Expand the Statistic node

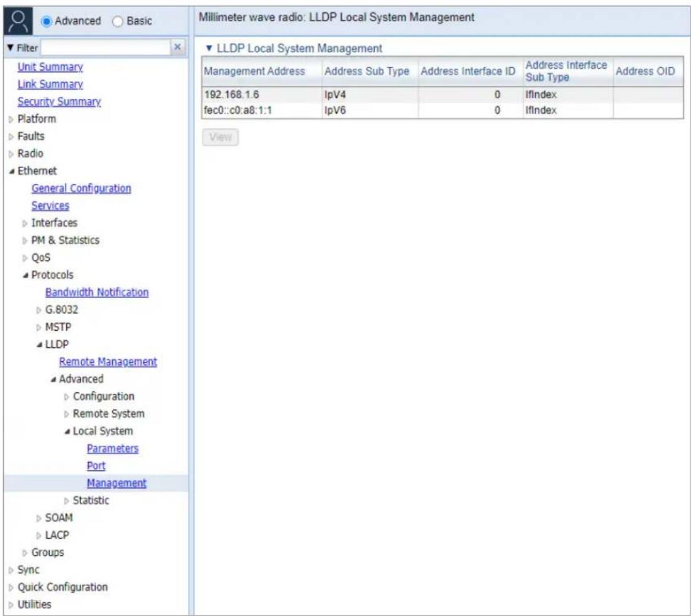point(66,501)
